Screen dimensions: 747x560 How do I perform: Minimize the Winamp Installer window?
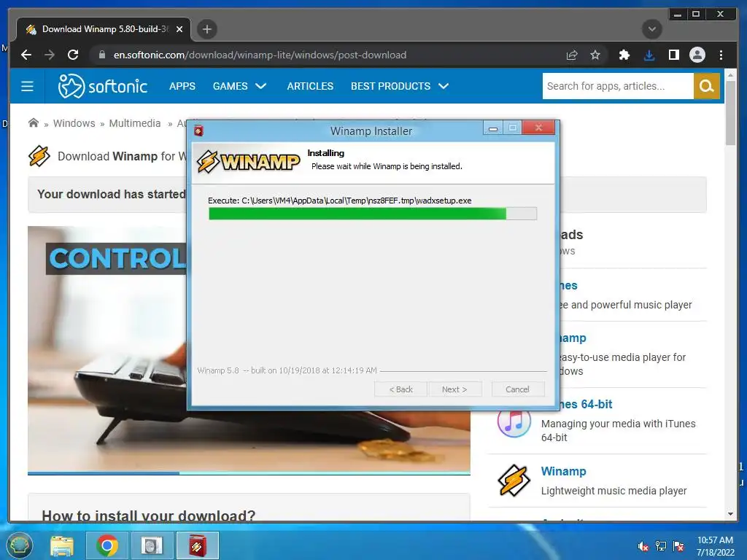point(493,128)
